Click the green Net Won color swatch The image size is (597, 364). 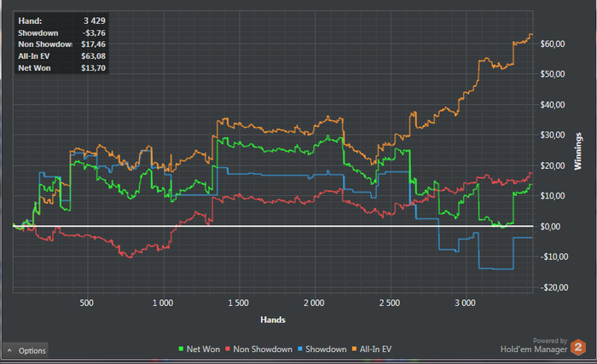click(x=181, y=350)
